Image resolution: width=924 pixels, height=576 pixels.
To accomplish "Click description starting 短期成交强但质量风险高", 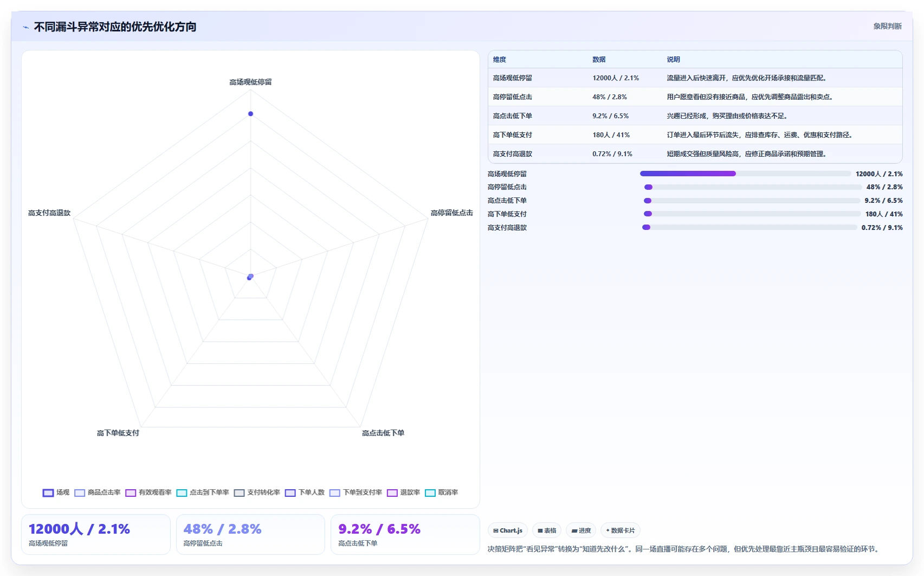I will pos(747,154).
